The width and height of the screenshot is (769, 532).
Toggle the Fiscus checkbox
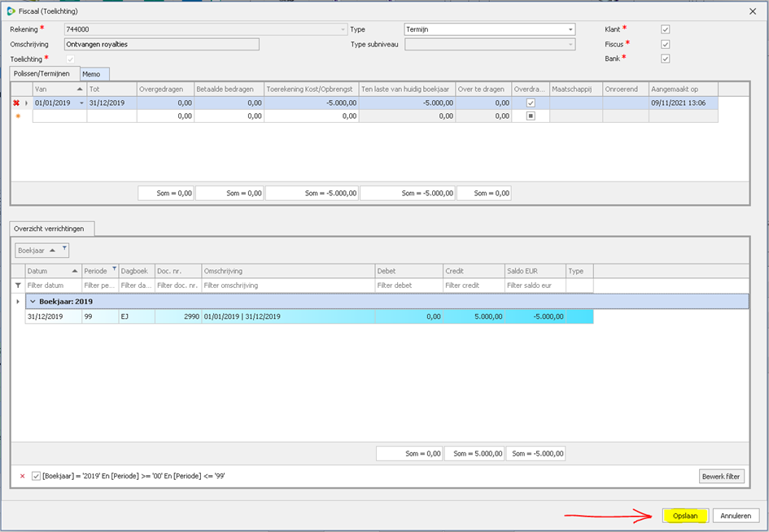(665, 44)
